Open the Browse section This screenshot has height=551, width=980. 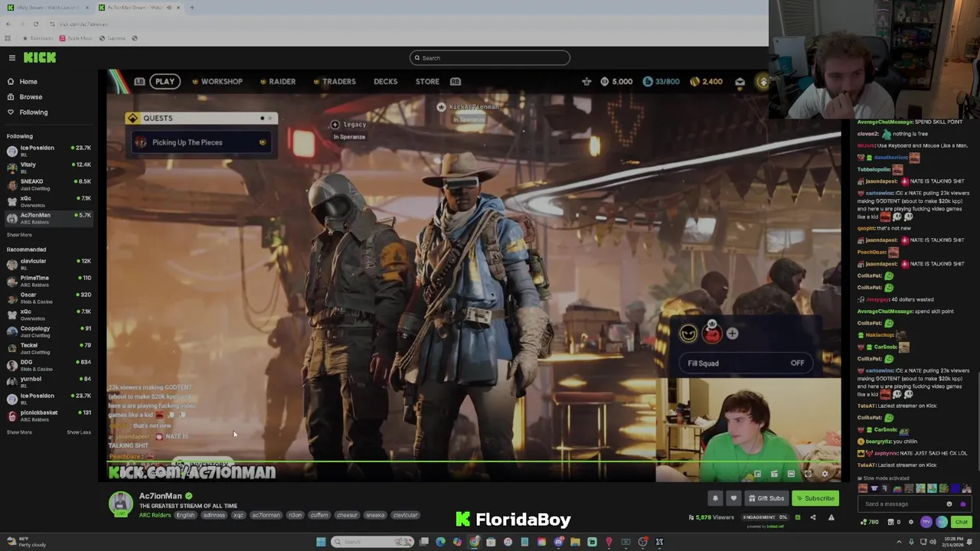[31, 96]
